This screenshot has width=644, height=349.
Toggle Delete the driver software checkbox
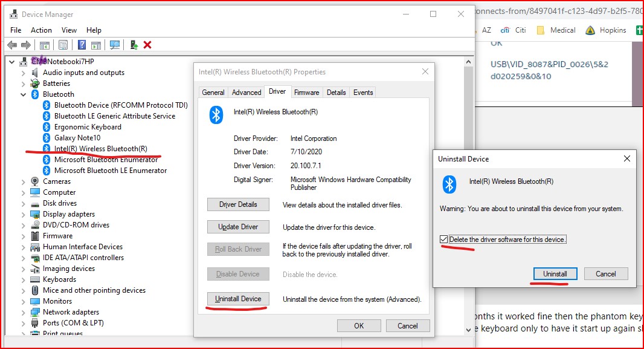click(443, 240)
